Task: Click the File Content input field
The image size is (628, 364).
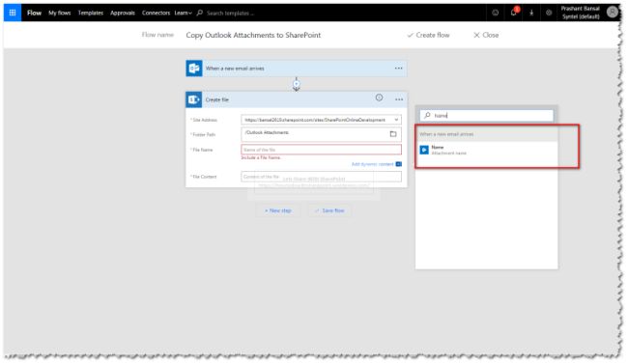Action: [x=321, y=177]
